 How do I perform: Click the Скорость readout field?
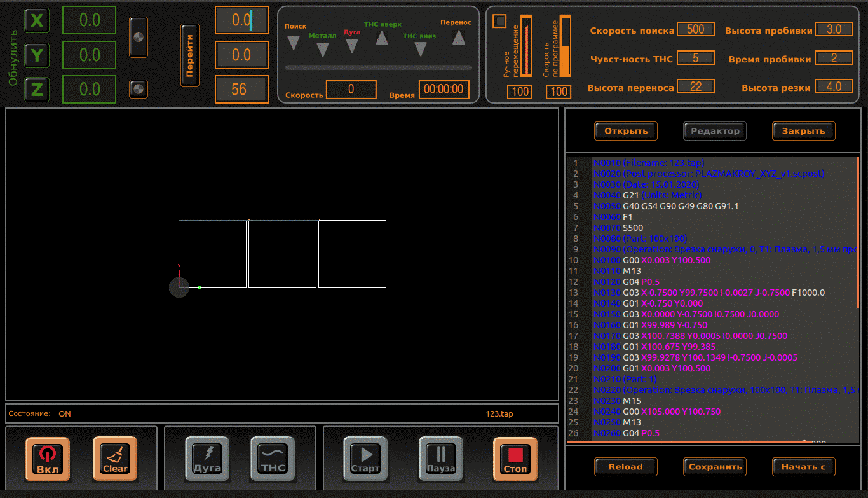pyautogui.click(x=351, y=90)
